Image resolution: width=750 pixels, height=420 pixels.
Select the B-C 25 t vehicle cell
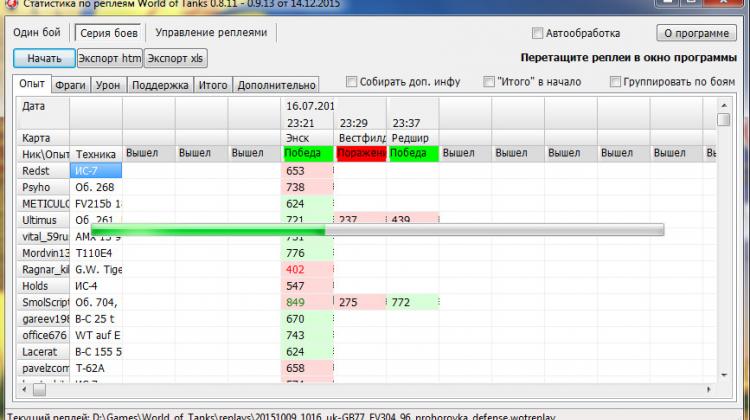pos(96,319)
